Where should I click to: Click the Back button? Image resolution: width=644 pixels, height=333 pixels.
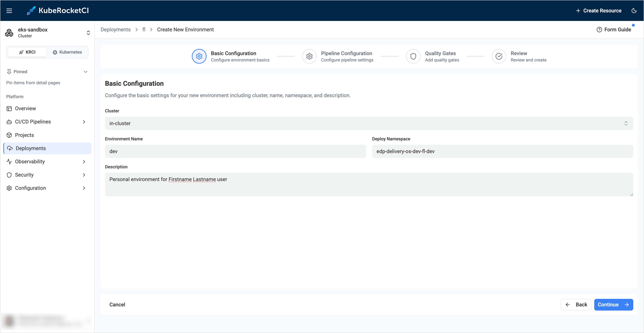[576, 305]
